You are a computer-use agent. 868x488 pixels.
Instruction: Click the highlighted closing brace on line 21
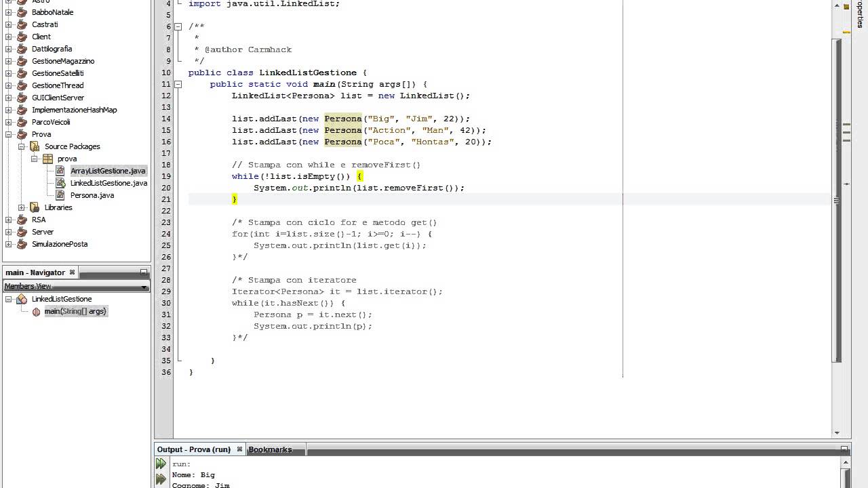point(235,199)
